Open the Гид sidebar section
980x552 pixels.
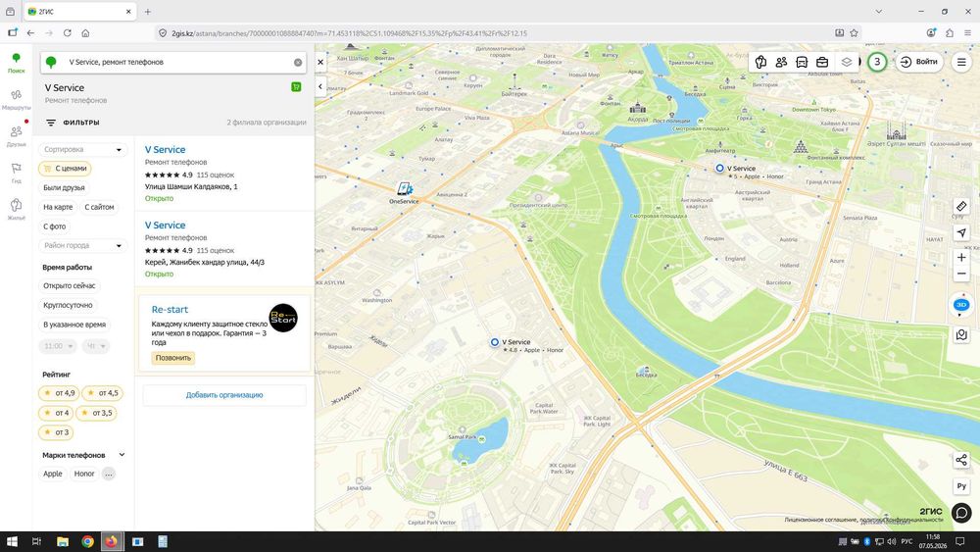pos(17,174)
